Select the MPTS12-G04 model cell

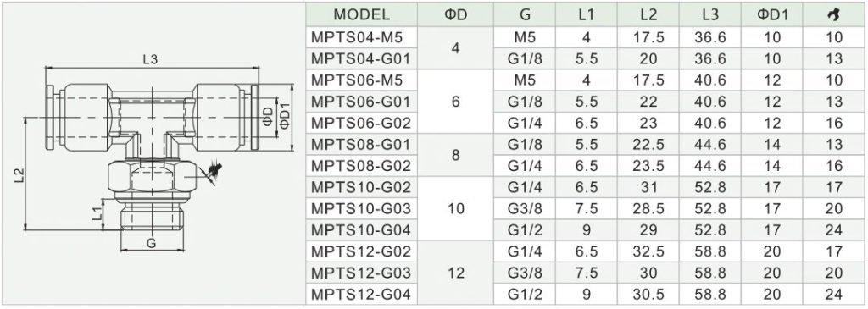click(362, 294)
